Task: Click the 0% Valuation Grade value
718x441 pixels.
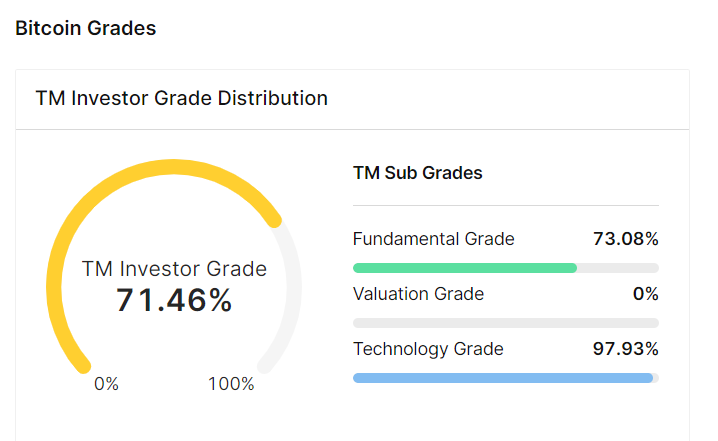Action: [x=645, y=294]
